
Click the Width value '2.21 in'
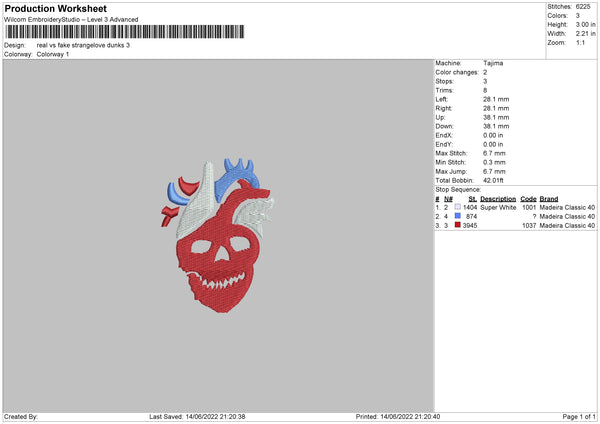pyautogui.click(x=585, y=34)
